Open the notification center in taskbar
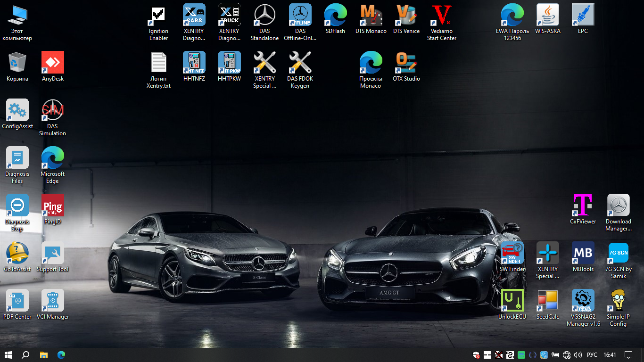Screen dimensions: 644x362 coord(628,355)
